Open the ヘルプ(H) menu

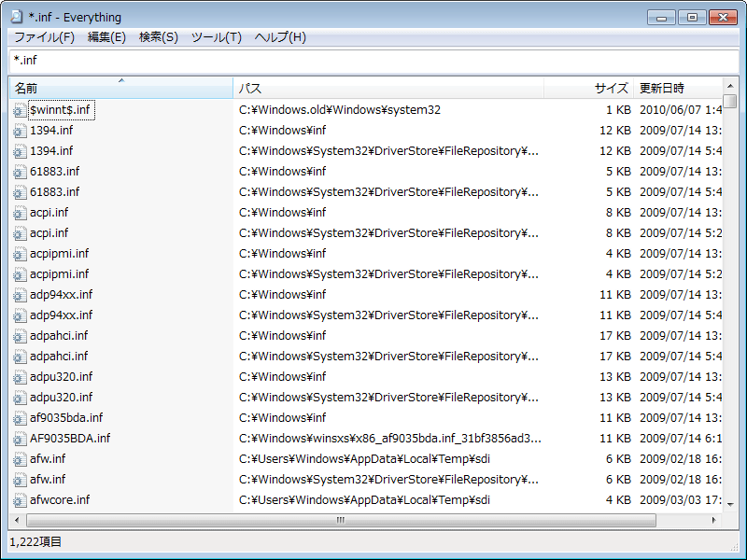(x=280, y=37)
